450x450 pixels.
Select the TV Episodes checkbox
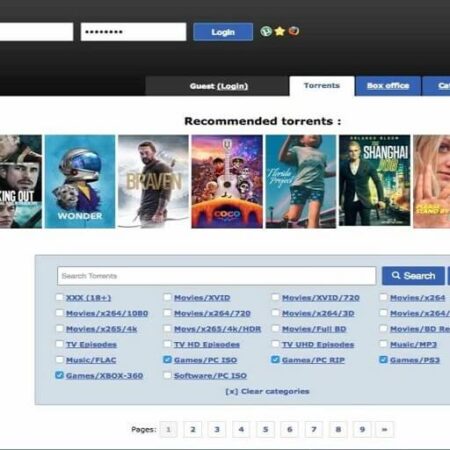(x=59, y=344)
